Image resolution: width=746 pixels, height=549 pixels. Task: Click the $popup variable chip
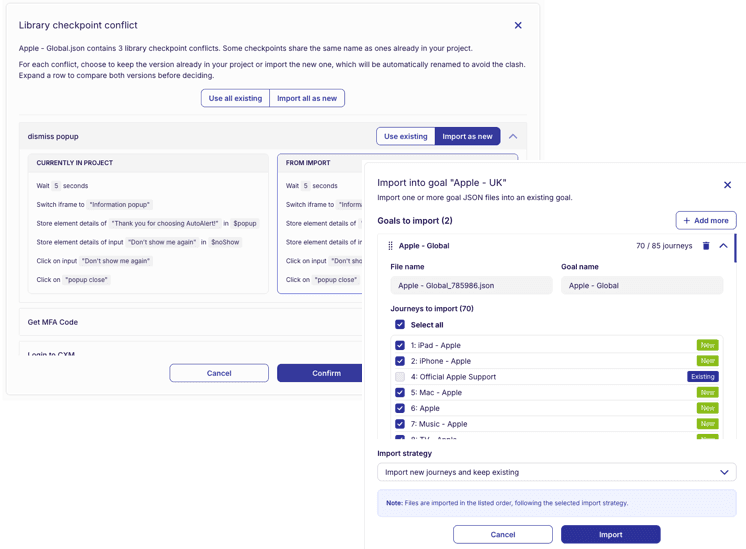pyautogui.click(x=245, y=223)
